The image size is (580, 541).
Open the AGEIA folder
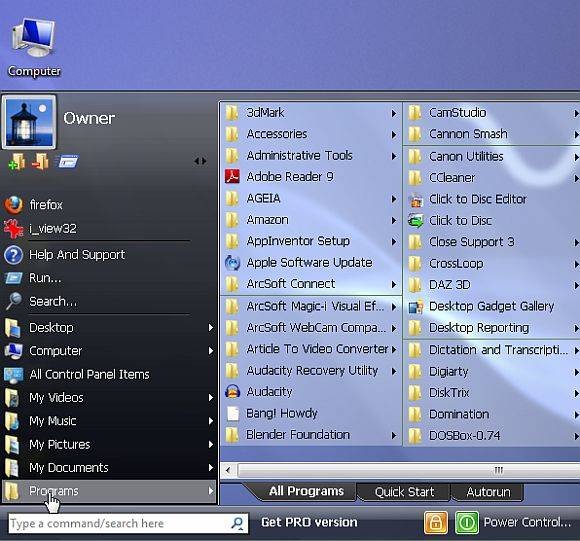(x=311, y=199)
